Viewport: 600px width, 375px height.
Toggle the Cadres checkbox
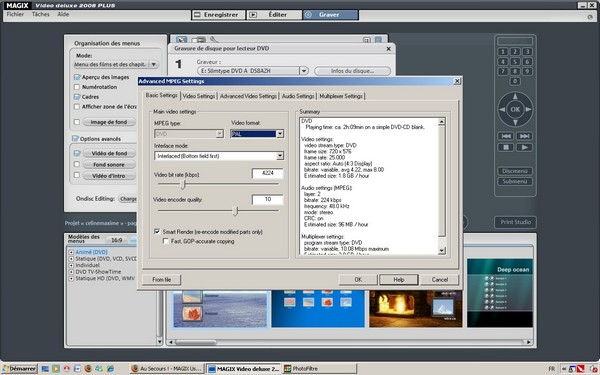77,97
